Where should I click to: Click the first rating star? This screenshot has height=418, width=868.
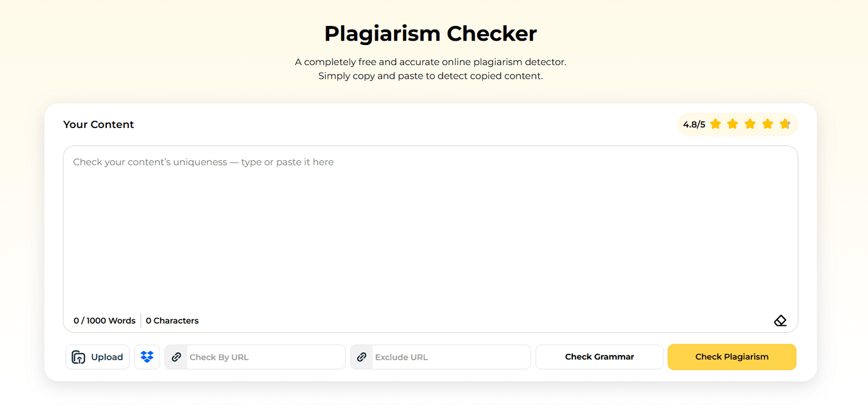716,124
